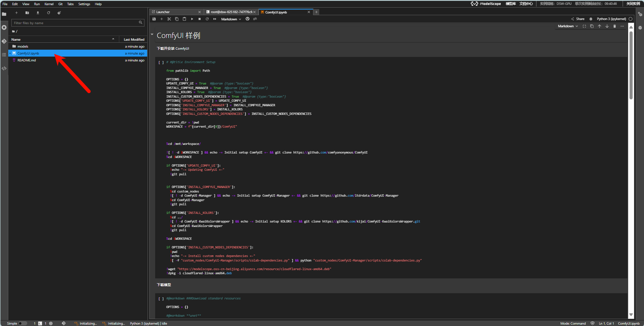Viewport: 644px width, 326px height.
Task: Move the cell down with arrow icon
Action: (607, 26)
